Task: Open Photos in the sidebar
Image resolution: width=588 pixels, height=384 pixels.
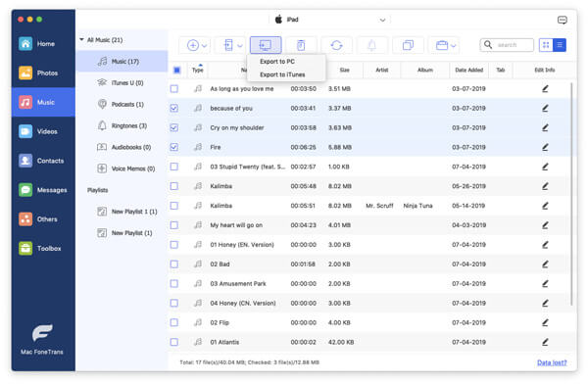Action: click(x=43, y=72)
